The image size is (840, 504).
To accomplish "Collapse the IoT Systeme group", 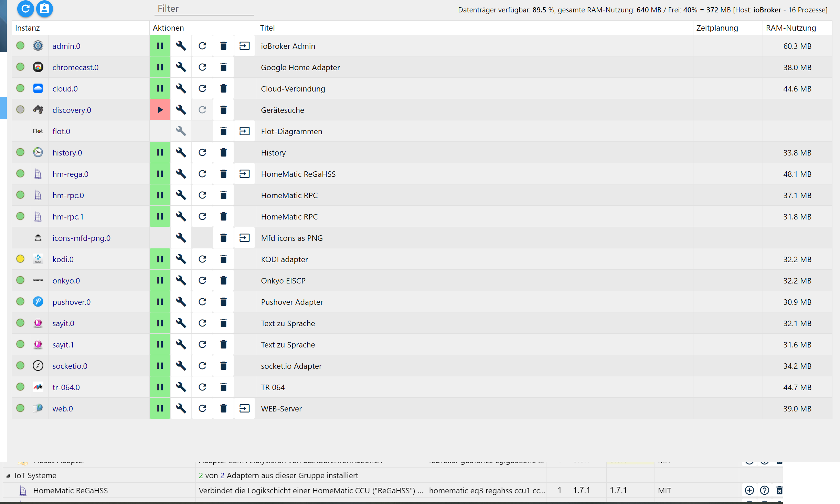I will tap(8, 476).
